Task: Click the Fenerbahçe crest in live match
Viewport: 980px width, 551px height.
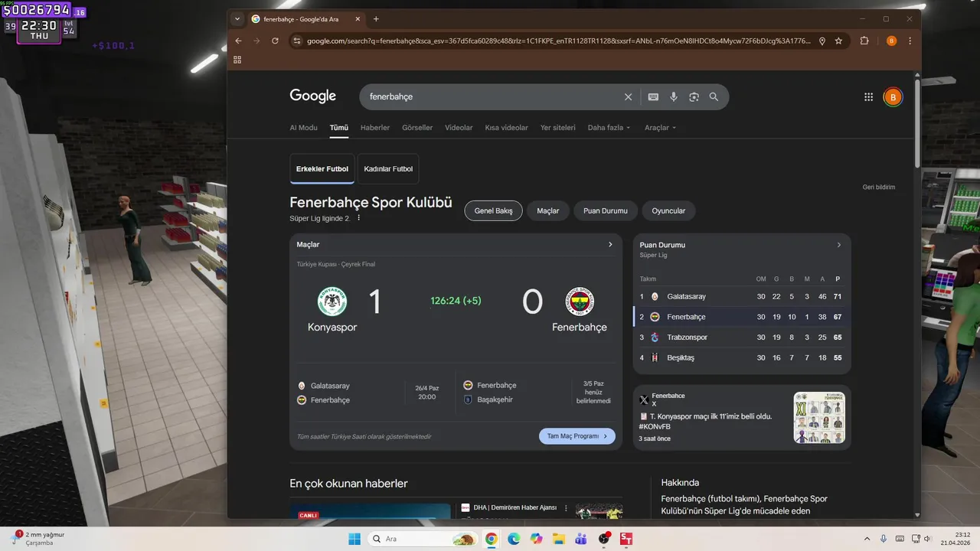Action: point(580,302)
